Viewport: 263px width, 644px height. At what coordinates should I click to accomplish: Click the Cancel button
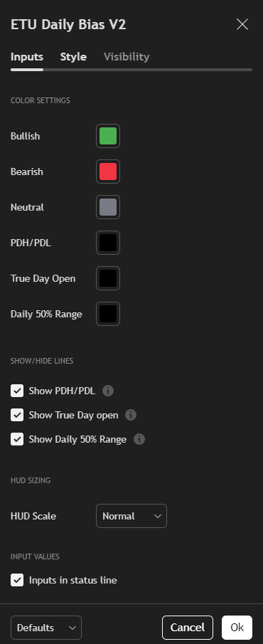(x=188, y=628)
